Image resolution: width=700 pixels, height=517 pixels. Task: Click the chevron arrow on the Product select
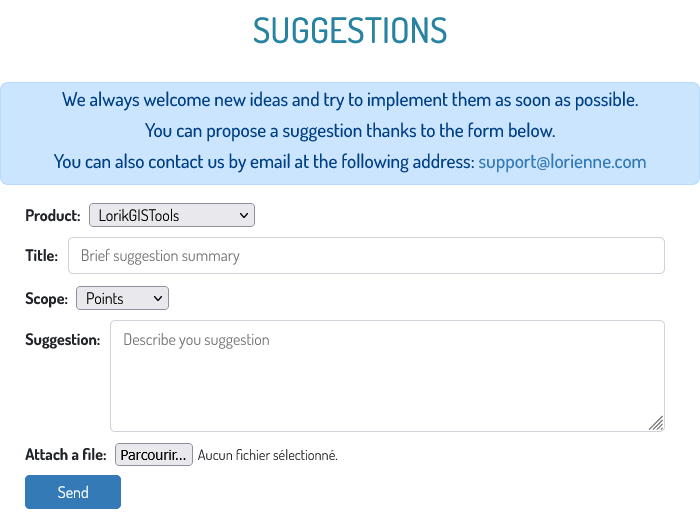(x=244, y=216)
